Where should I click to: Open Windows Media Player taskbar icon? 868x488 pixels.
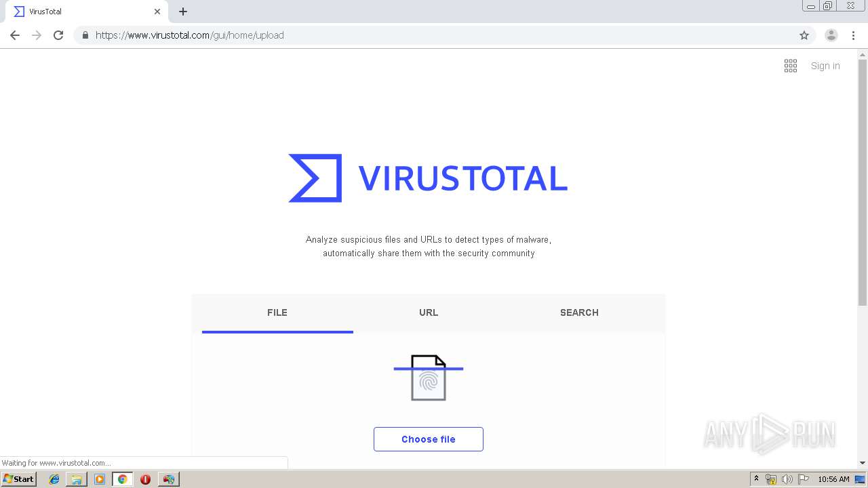[100, 479]
